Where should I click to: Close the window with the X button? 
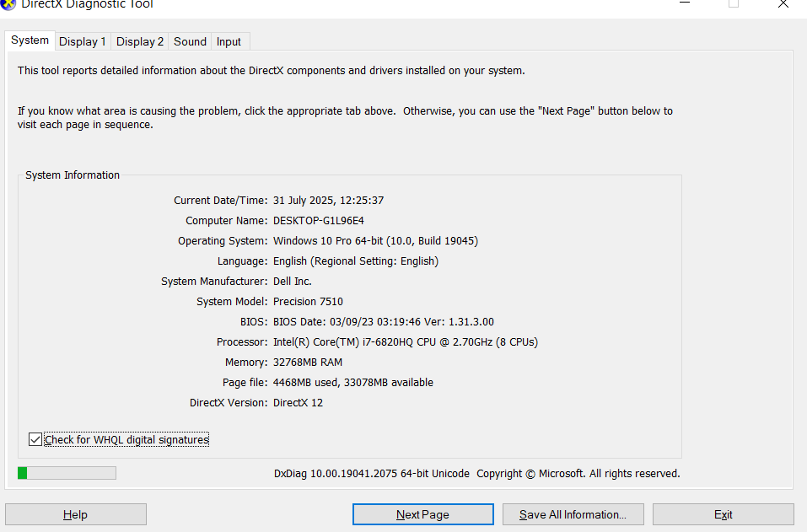783,4
